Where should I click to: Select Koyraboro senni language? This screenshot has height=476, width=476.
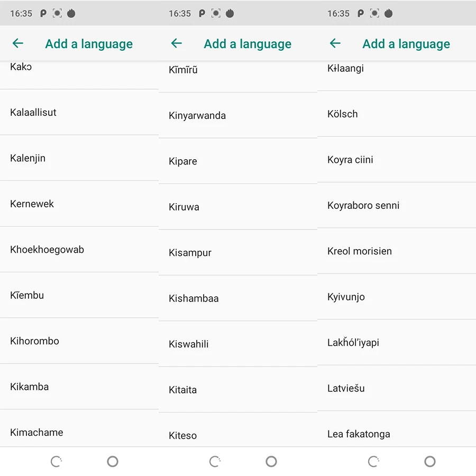[x=397, y=205]
